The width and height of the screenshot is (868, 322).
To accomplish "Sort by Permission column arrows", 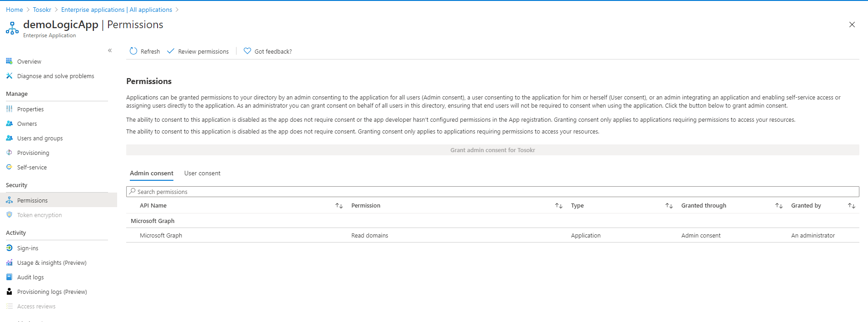I will pyautogui.click(x=559, y=206).
